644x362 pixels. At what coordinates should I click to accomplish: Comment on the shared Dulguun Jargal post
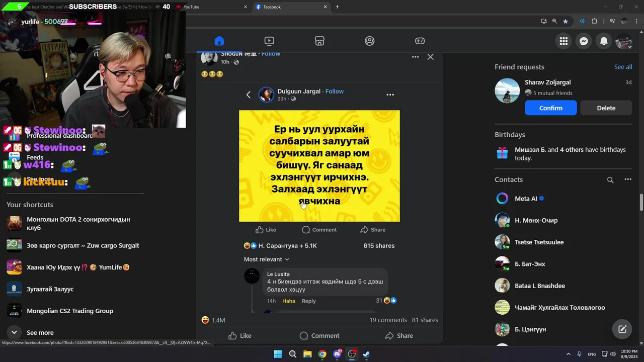click(319, 230)
